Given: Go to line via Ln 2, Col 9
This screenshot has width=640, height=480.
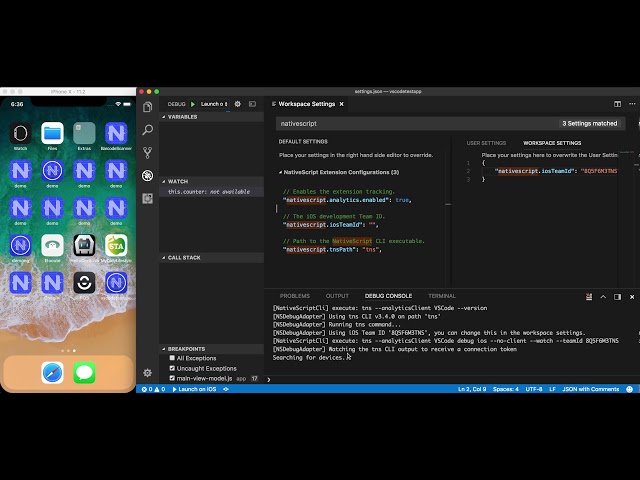Looking at the screenshot, I should tap(472, 389).
